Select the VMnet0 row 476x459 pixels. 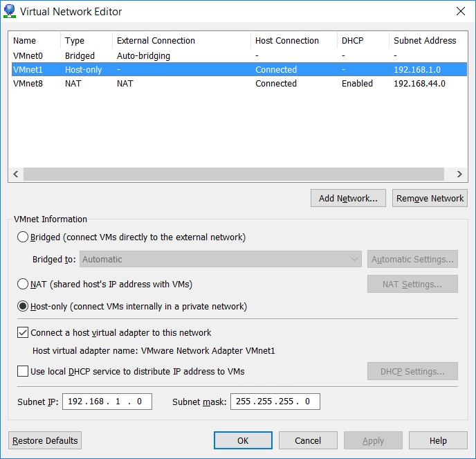tap(239, 55)
